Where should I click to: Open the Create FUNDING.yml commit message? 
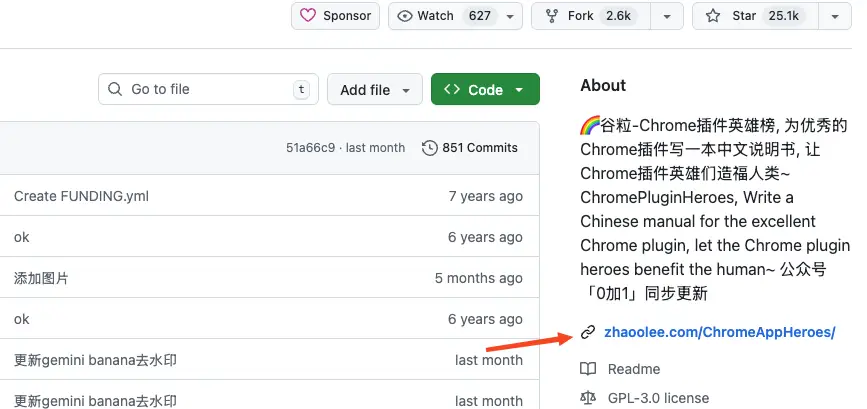pyautogui.click(x=81, y=196)
